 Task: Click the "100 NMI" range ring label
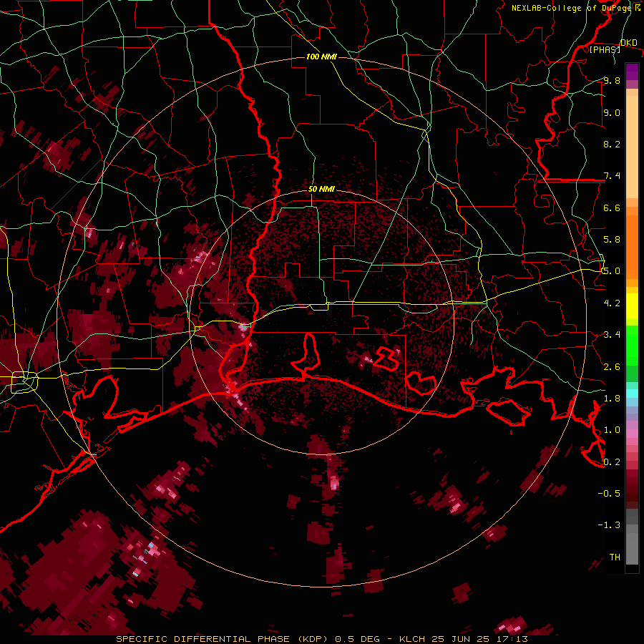321,57
